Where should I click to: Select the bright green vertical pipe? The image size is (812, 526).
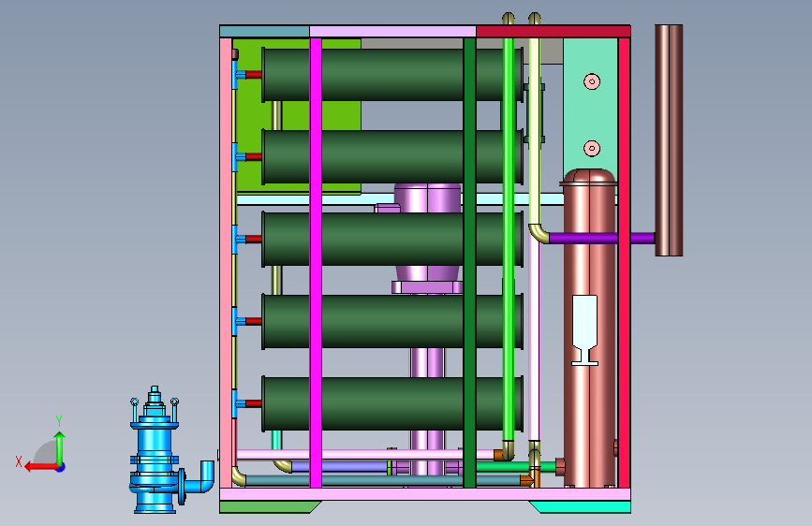point(508,240)
